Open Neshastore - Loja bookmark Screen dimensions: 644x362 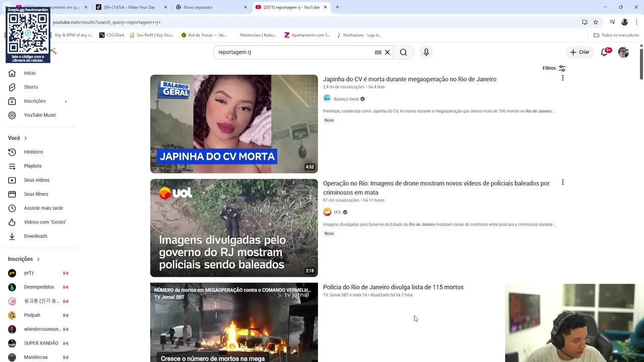[358, 35]
